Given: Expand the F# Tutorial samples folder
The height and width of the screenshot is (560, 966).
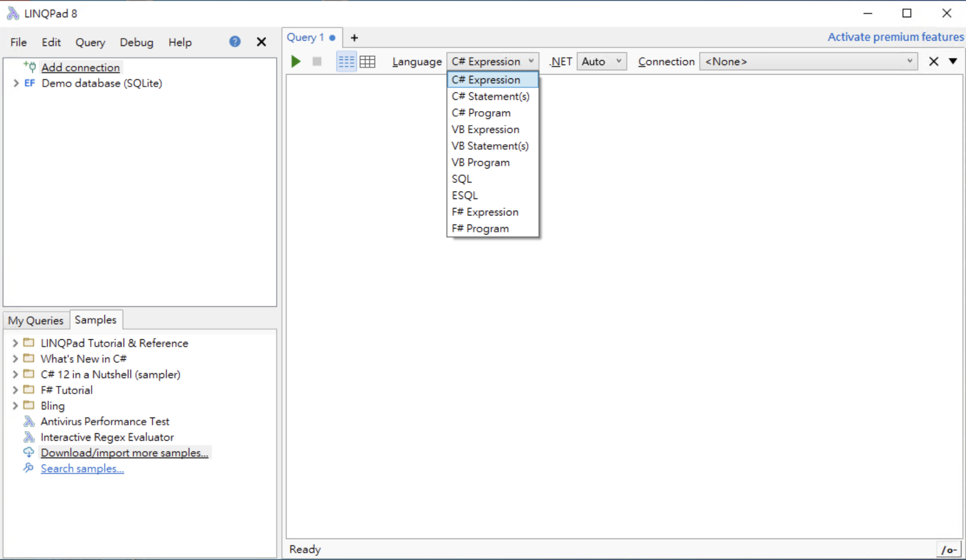Looking at the screenshot, I should point(15,390).
